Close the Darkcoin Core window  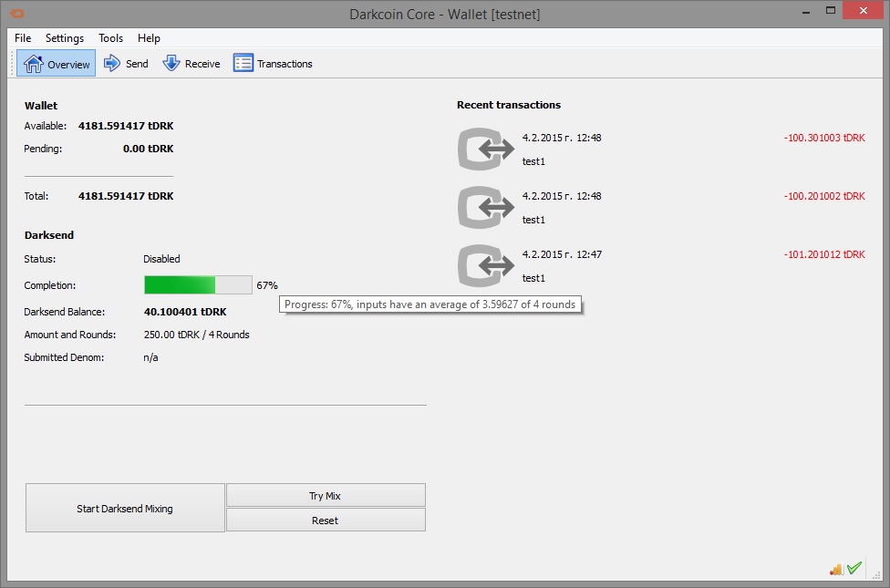[863, 11]
